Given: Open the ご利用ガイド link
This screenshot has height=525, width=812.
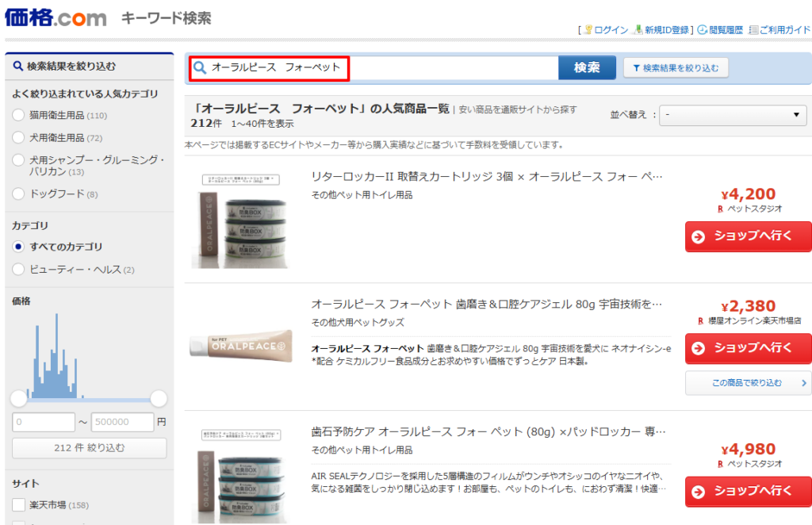Looking at the screenshot, I should point(784,30).
